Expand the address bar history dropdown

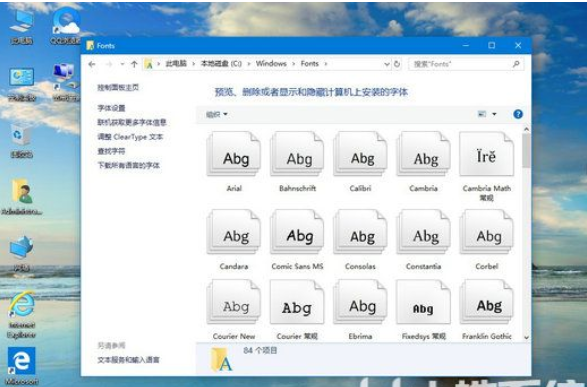point(387,64)
